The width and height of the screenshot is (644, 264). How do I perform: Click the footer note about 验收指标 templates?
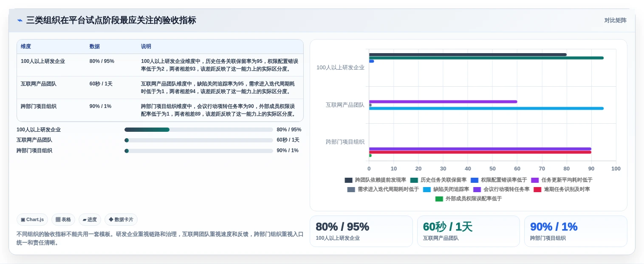point(160,238)
